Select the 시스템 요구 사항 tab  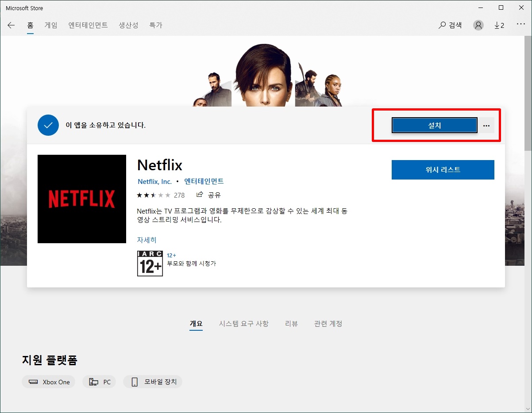[244, 324]
